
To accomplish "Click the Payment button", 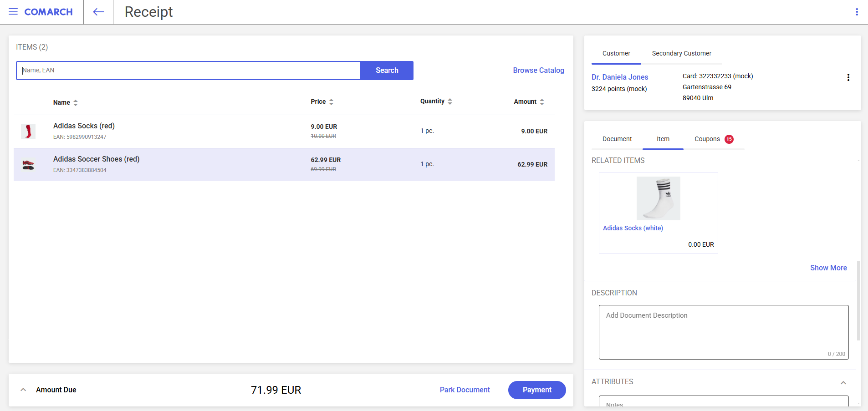I will pyautogui.click(x=537, y=390).
